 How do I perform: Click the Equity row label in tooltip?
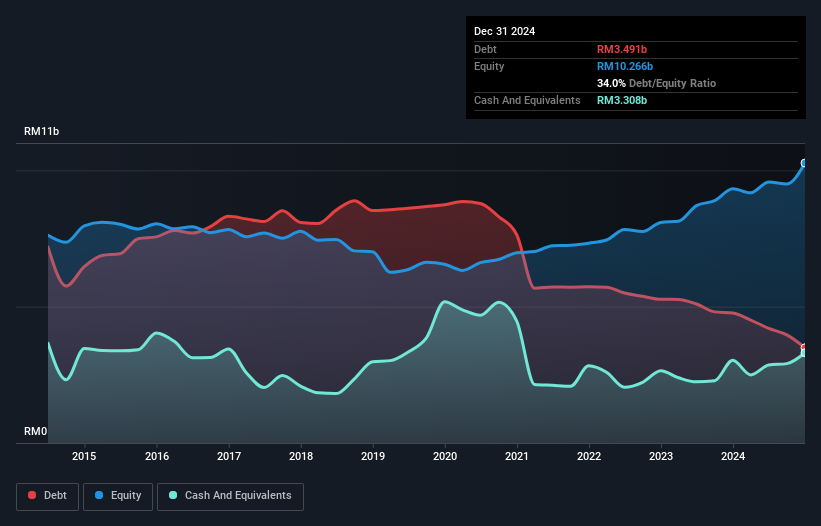click(489, 66)
